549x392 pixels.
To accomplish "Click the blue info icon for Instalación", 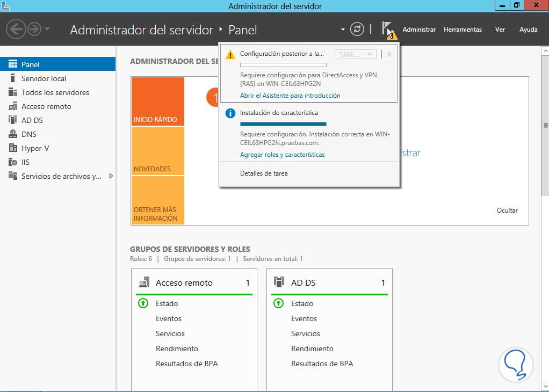I will 230,113.
